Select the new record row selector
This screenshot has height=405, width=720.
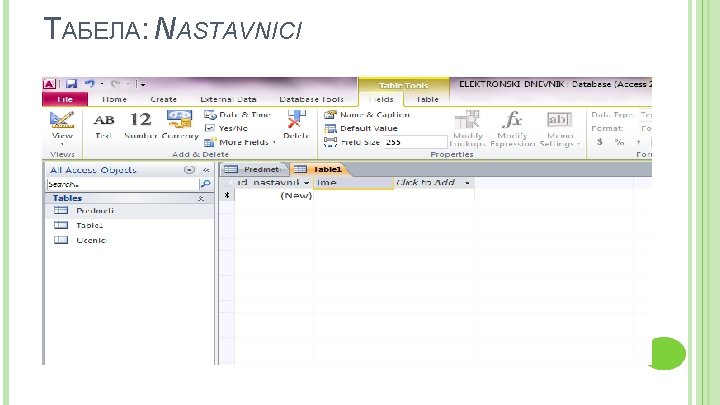(227, 195)
